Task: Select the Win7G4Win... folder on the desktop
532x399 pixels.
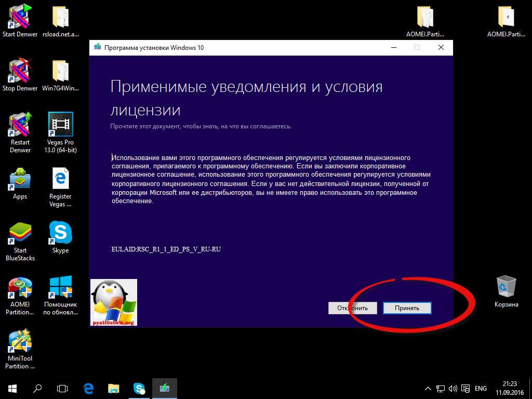Action: click(x=61, y=75)
